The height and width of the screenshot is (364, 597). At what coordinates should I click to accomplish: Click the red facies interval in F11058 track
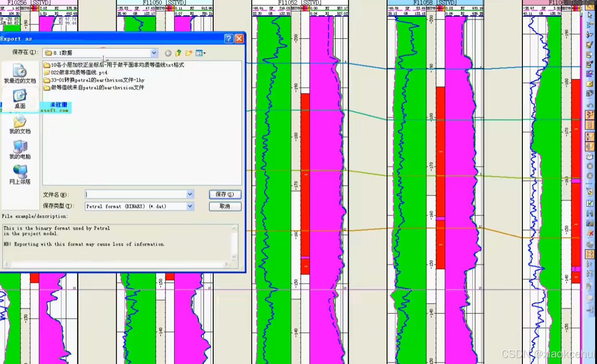[440, 151]
